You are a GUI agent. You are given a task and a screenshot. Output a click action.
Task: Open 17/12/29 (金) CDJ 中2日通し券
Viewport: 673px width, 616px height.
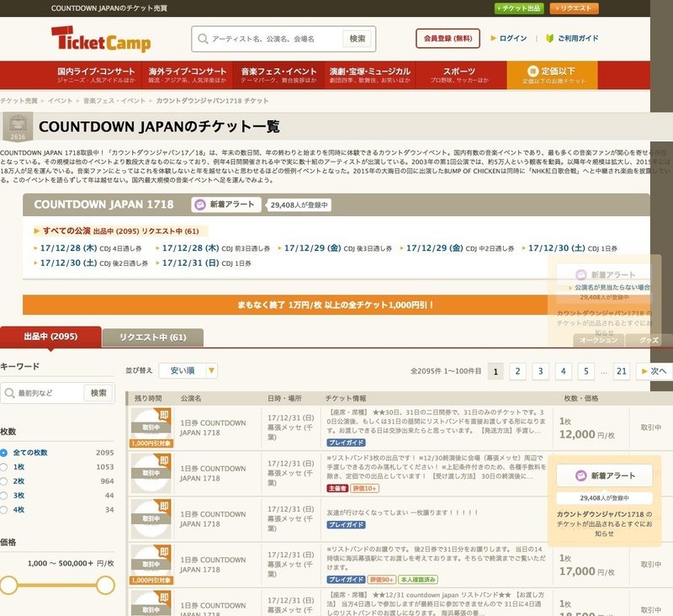pyautogui.click(x=457, y=248)
